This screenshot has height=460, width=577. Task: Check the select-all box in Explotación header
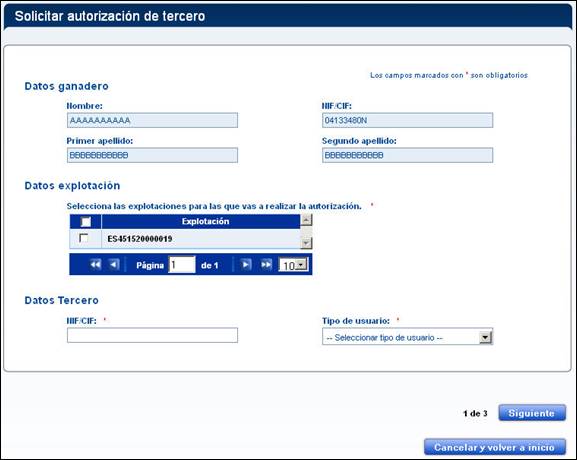tap(86, 222)
